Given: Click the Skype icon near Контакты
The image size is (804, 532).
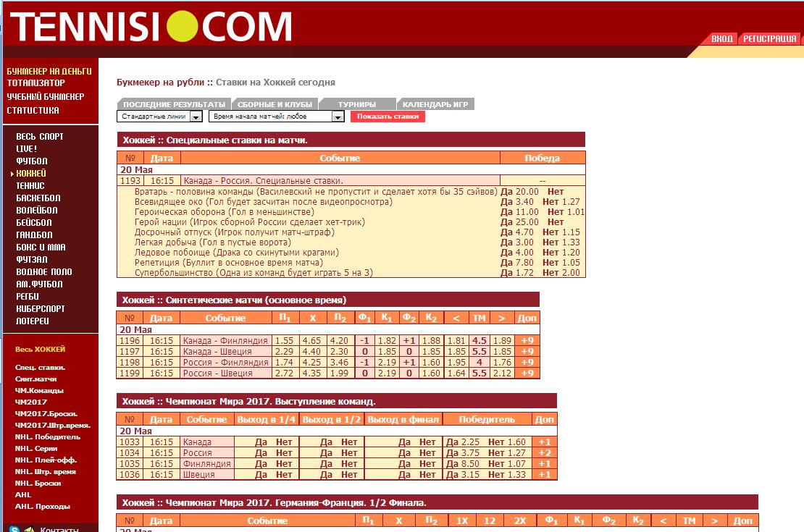Looking at the screenshot, I should click(x=14, y=528).
